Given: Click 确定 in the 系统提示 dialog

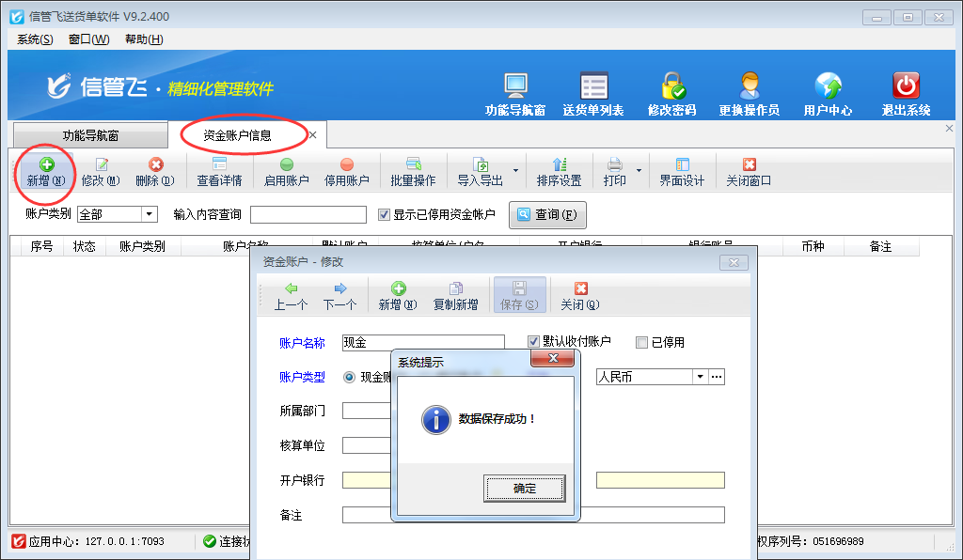Looking at the screenshot, I should pyautogui.click(x=525, y=489).
